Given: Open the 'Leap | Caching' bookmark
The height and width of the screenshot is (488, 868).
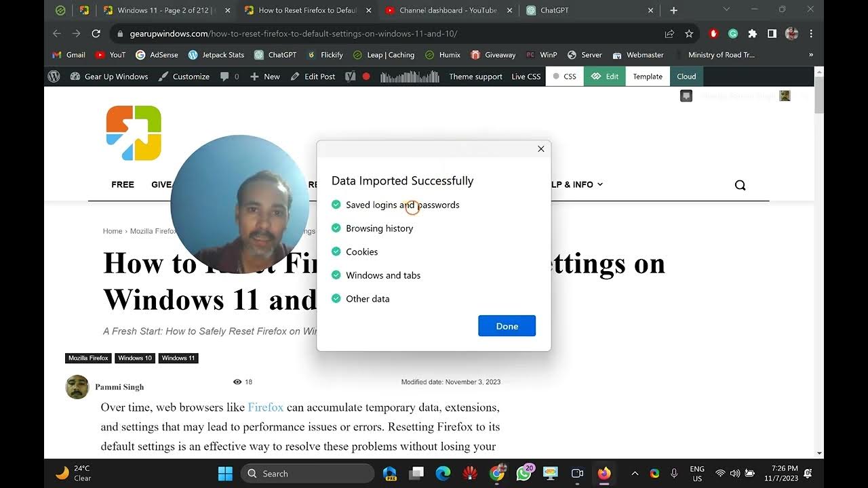Looking at the screenshot, I should [x=384, y=55].
